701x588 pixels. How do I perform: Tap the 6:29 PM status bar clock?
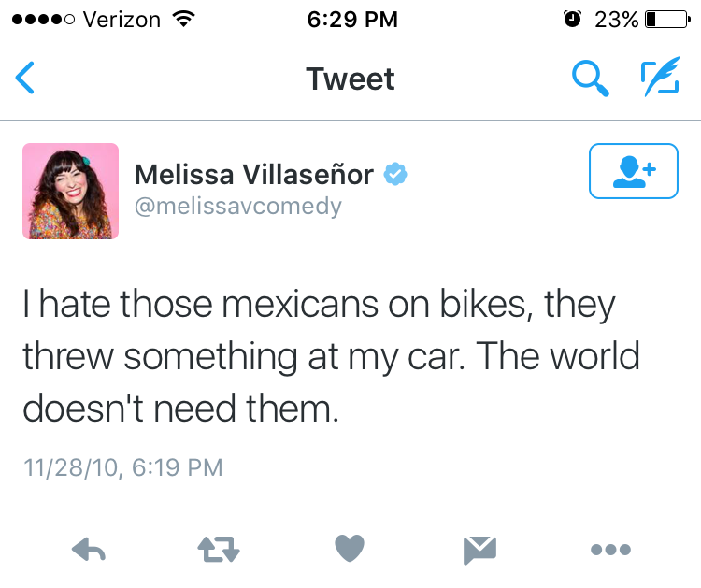350,19
